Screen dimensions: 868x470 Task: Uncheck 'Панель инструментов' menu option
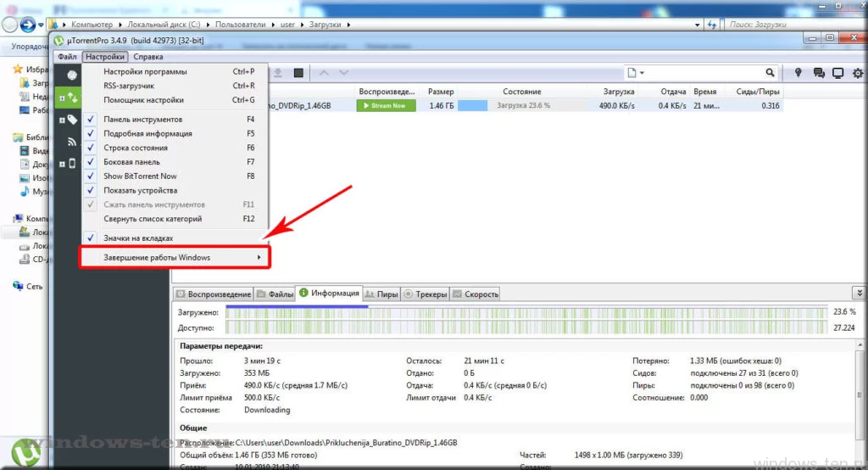[x=142, y=120]
